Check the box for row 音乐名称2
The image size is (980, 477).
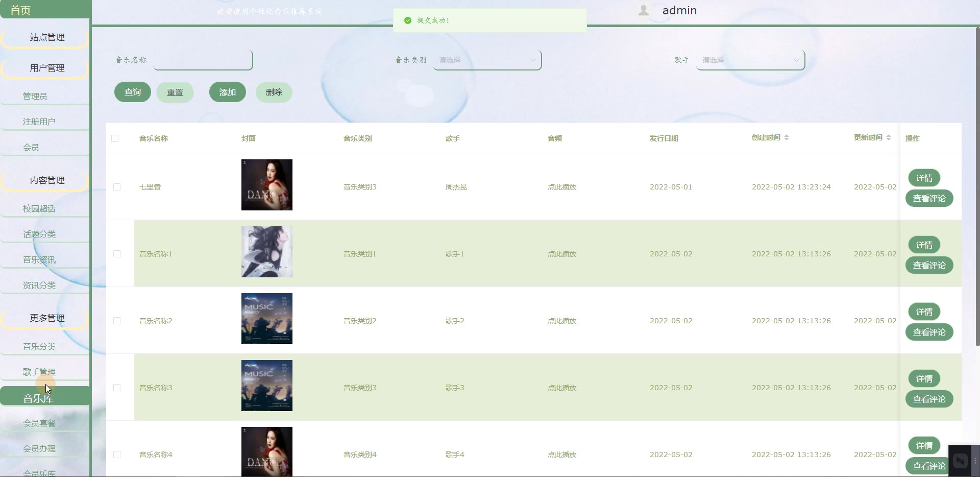117,321
